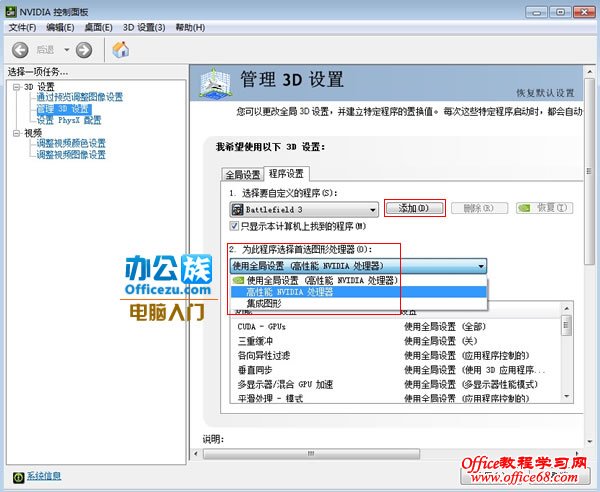Select 调整视频颜色设置 in the task tree
Image resolution: width=600 pixels, height=492 pixels.
(71, 143)
